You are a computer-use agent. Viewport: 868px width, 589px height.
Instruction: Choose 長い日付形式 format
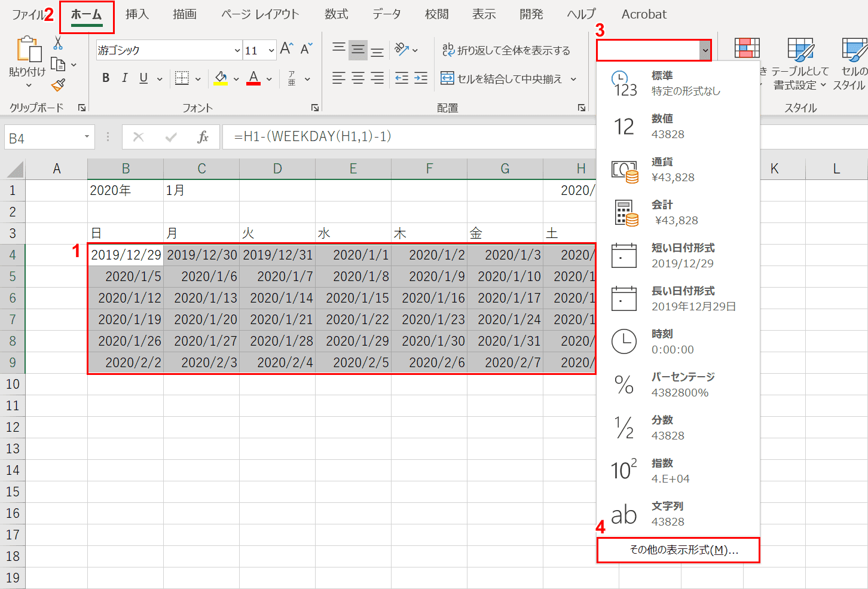coord(678,298)
